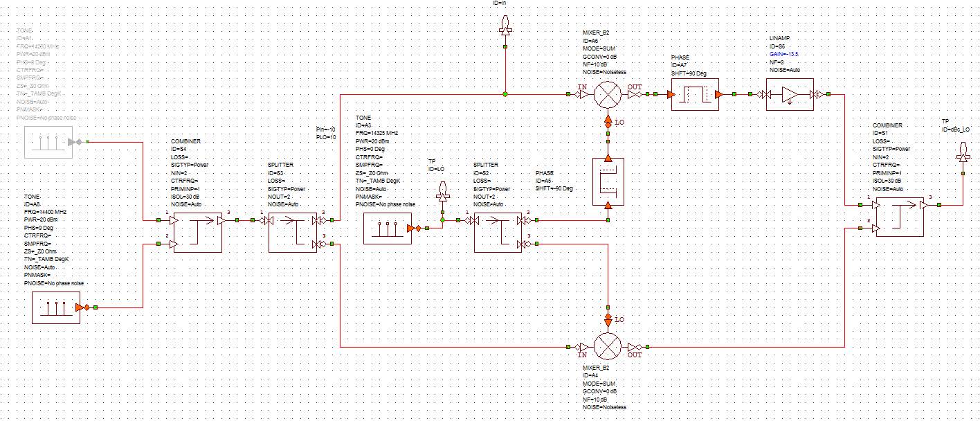The width and height of the screenshot is (980, 421).
Task: Click the IN port arrow of mixer A6
Action: pyautogui.click(x=581, y=94)
